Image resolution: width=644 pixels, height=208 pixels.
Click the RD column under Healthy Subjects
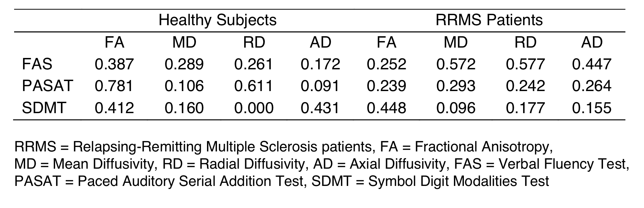254,42
